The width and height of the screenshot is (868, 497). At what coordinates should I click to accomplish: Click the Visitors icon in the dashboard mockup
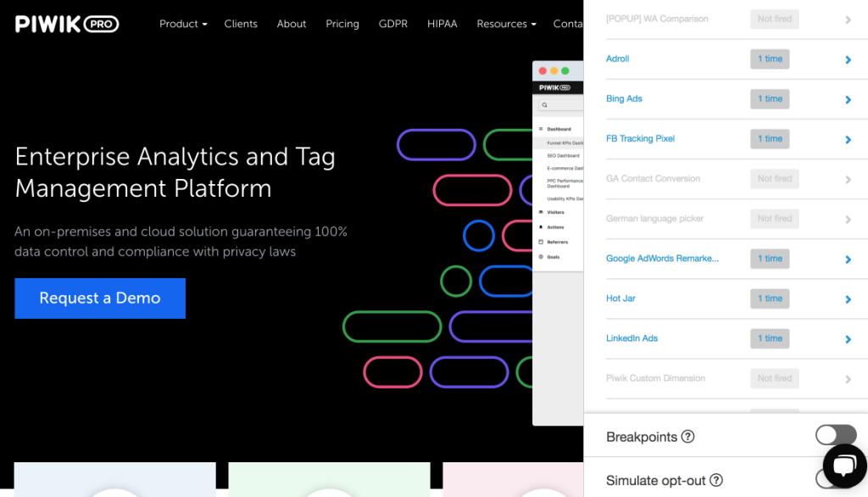(541, 212)
